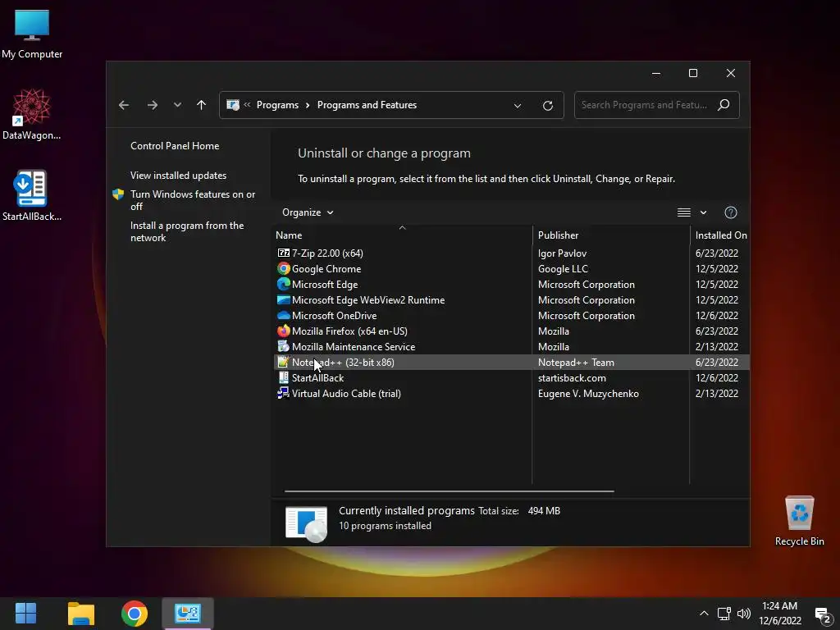Click the Notepad++ Team publisher cell
The width and height of the screenshot is (840, 630).
[576, 362]
